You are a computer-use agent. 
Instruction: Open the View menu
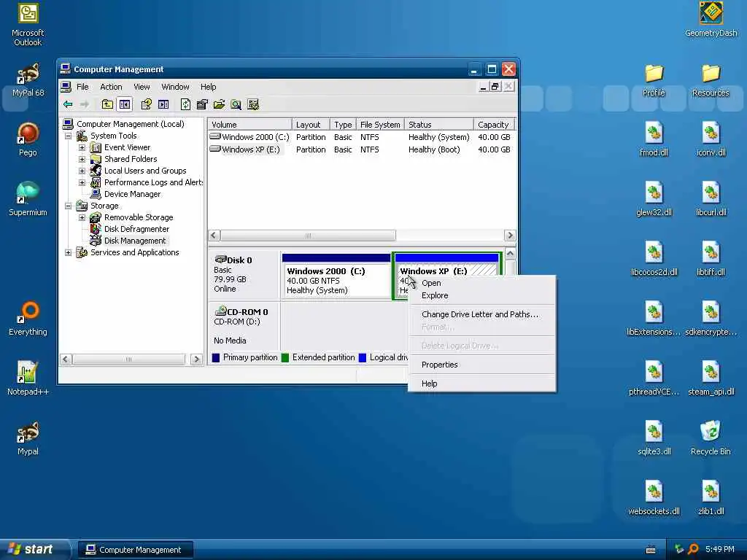tap(142, 87)
